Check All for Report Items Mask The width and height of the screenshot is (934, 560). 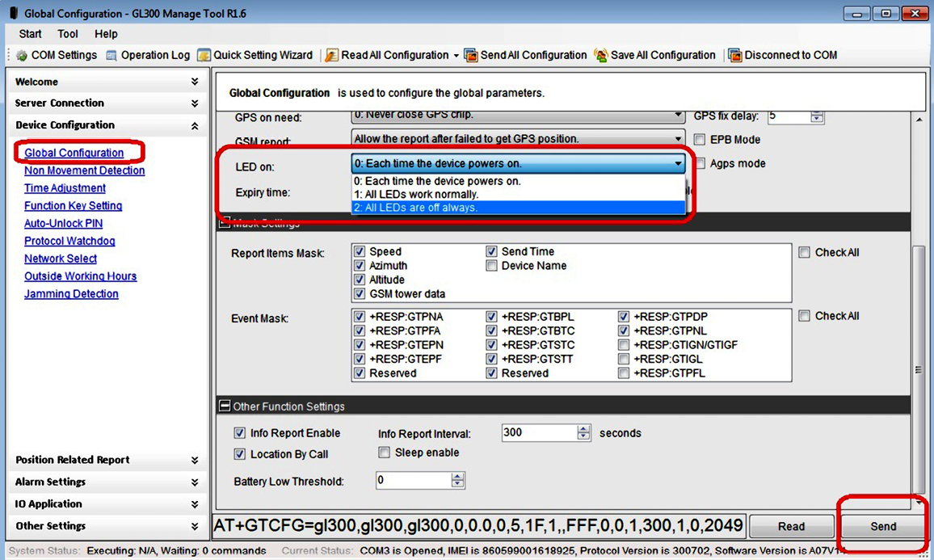click(804, 253)
